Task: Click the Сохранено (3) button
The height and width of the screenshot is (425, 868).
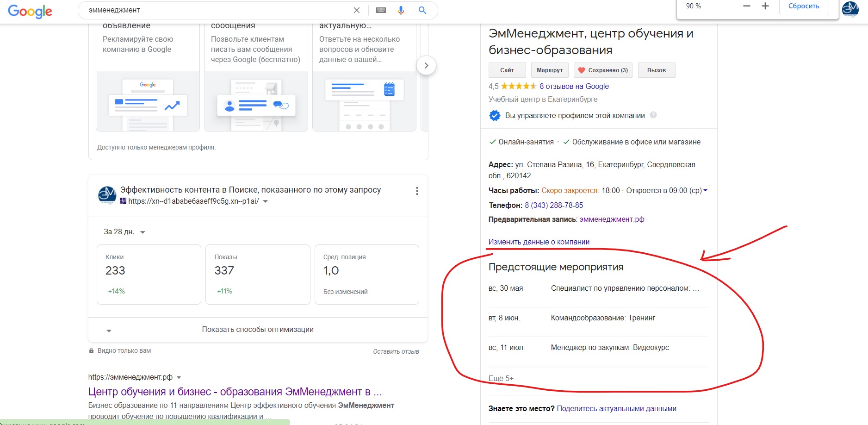Action: pyautogui.click(x=603, y=70)
